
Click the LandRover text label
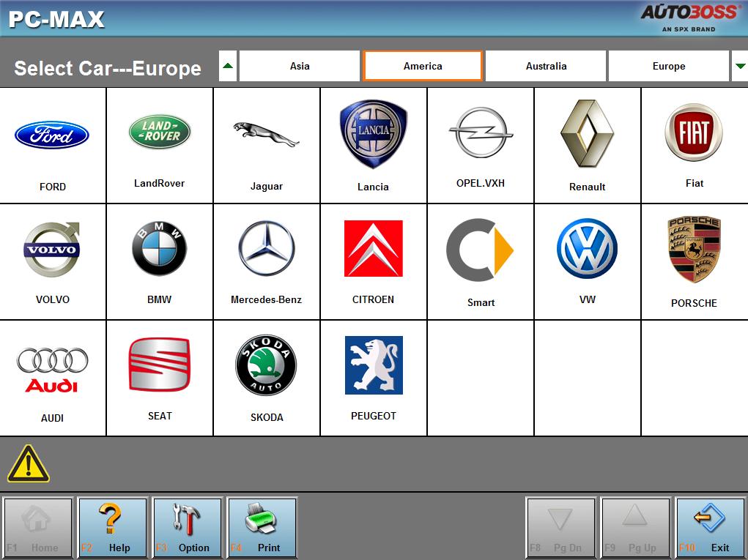click(159, 184)
